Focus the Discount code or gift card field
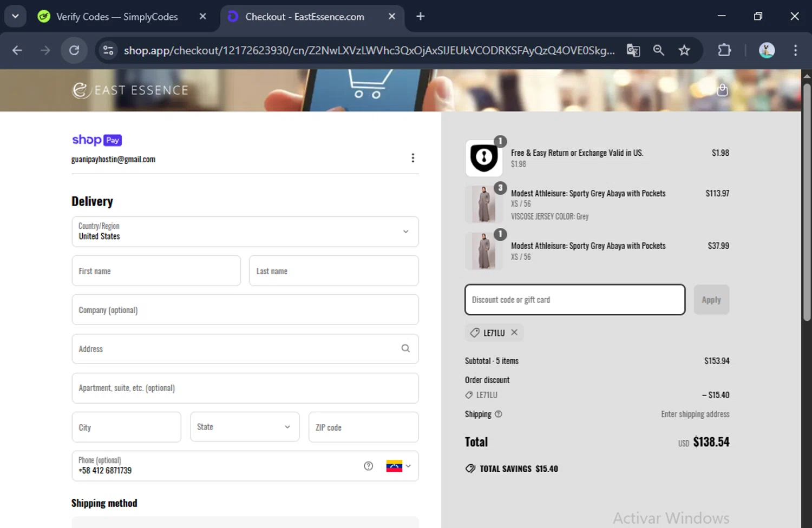The width and height of the screenshot is (812, 528). 575,300
